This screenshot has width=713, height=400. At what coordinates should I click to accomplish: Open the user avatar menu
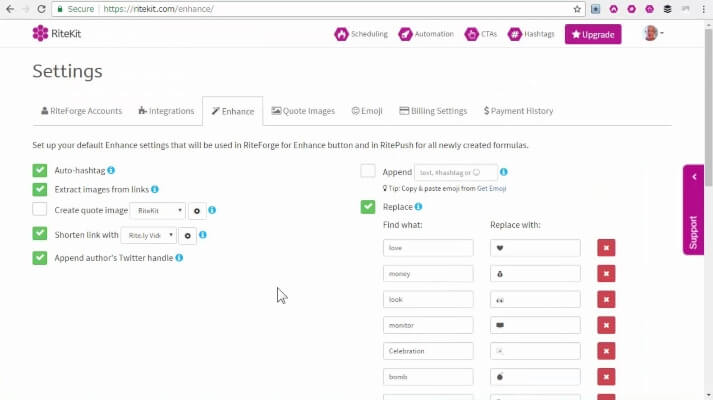[653, 33]
